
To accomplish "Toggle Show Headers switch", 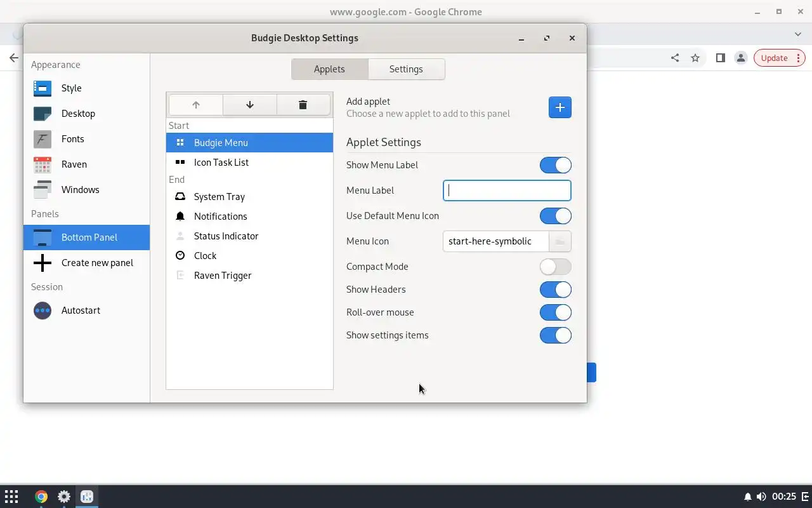I will (556, 290).
